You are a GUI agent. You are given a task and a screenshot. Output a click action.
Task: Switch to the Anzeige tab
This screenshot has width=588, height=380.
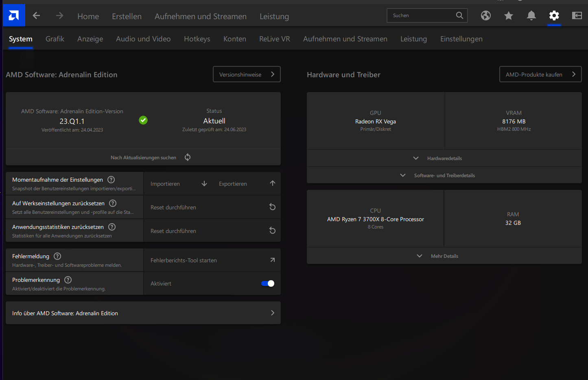90,39
